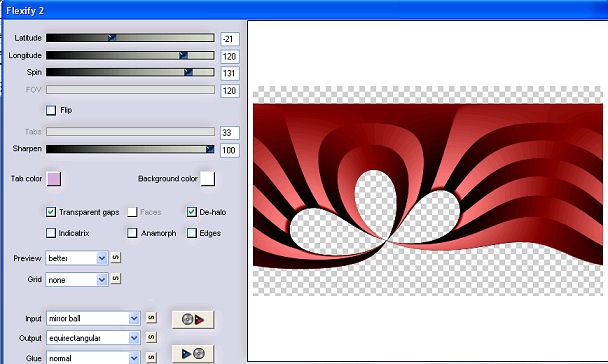The width and height of the screenshot is (608, 364).
Task: Click the Spin slider handle
Action: click(x=188, y=72)
